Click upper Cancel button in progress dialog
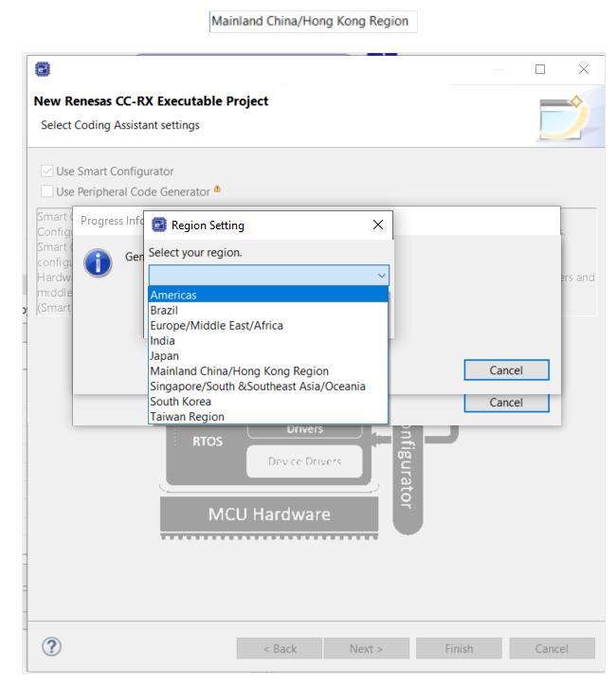 [x=506, y=370]
